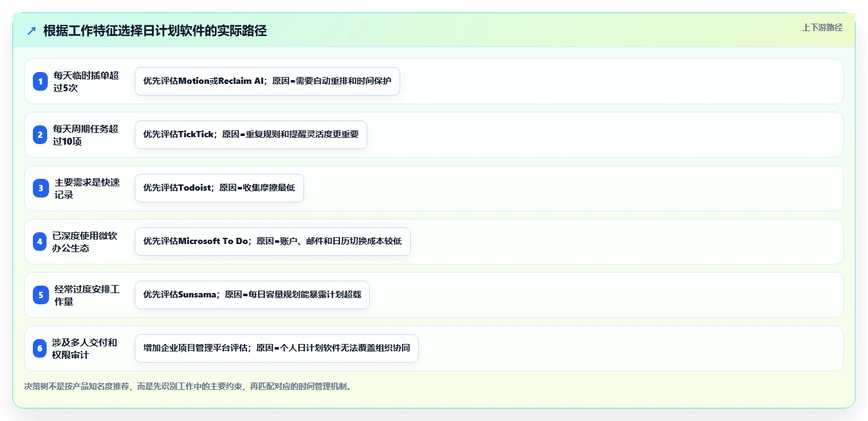The height and width of the screenshot is (421, 868).
Task: Select step number 5 badge
Action: point(40,295)
